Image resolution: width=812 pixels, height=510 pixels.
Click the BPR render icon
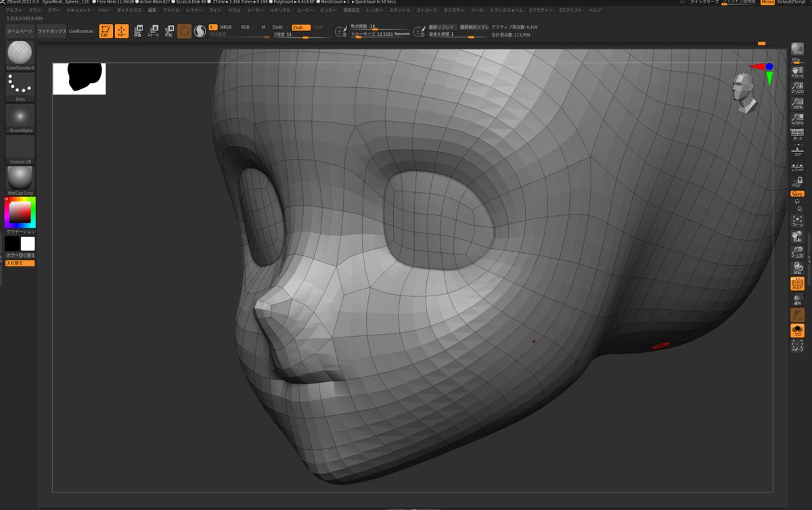[x=797, y=50]
